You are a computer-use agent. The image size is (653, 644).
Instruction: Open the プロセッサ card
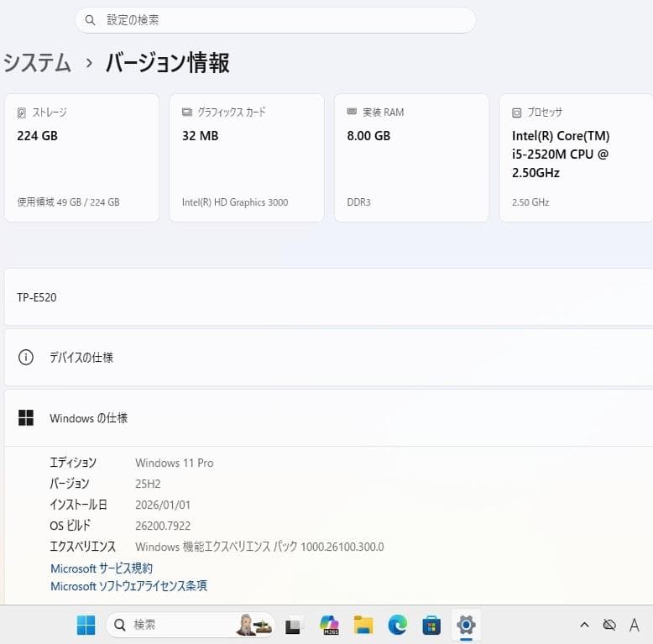[x=577, y=158]
